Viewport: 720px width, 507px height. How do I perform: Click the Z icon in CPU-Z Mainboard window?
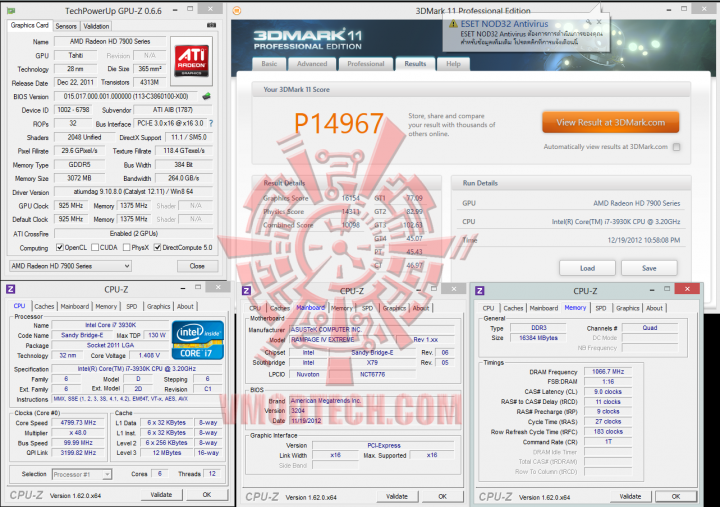247,290
